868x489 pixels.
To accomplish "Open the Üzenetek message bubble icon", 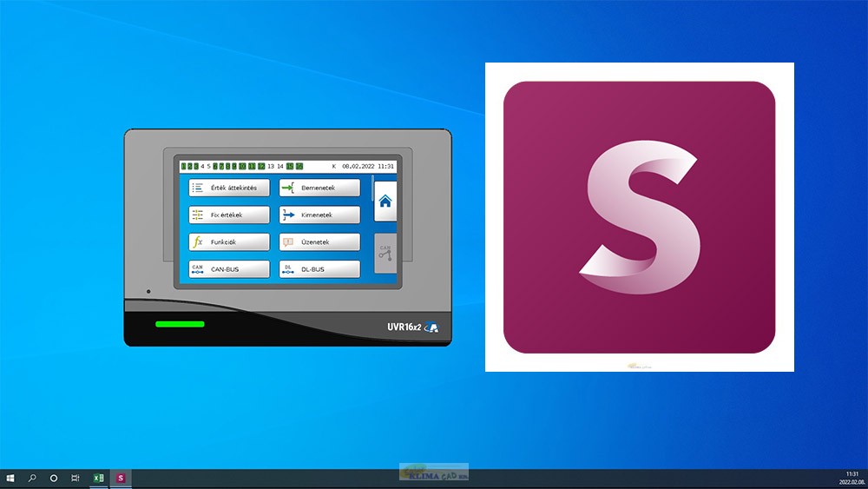I will (x=288, y=242).
